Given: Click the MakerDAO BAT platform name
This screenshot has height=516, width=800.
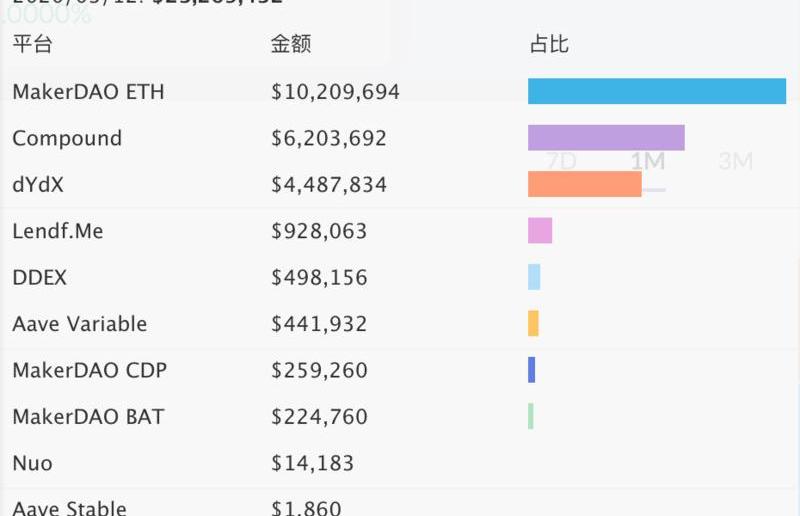Looking at the screenshot, I should (x=88, y=416).
